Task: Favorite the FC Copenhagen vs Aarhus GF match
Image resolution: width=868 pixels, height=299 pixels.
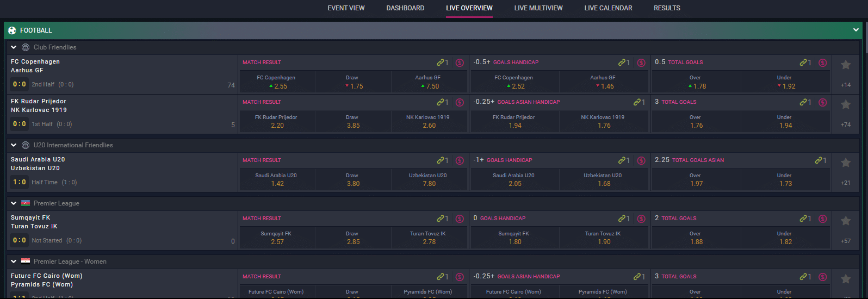Action: 845,65
